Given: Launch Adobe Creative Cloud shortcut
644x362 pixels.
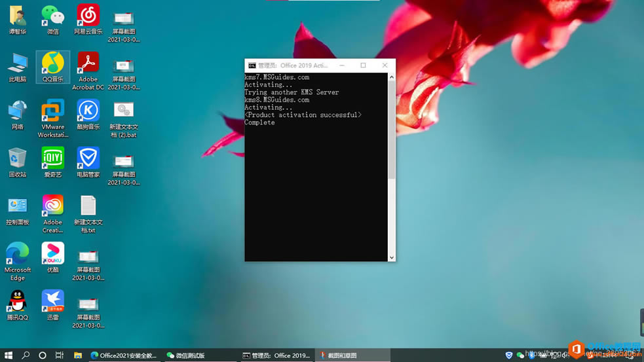Looking at the screenshot, I should tap(52, 206).
